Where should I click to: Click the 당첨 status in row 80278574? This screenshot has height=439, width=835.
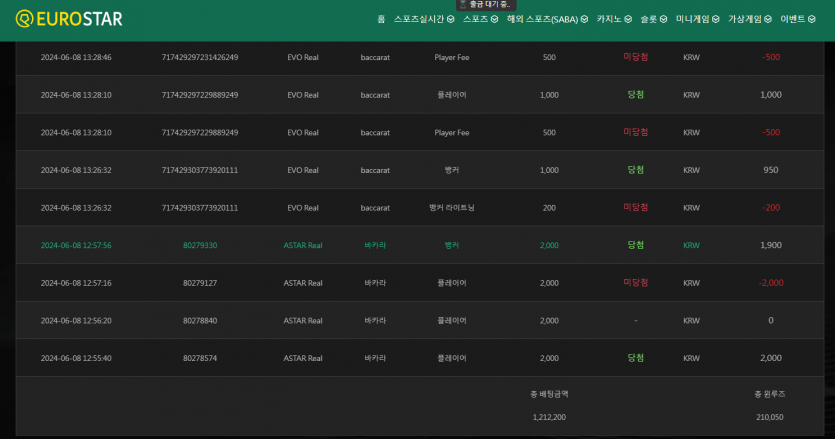[x=635, y=358]
